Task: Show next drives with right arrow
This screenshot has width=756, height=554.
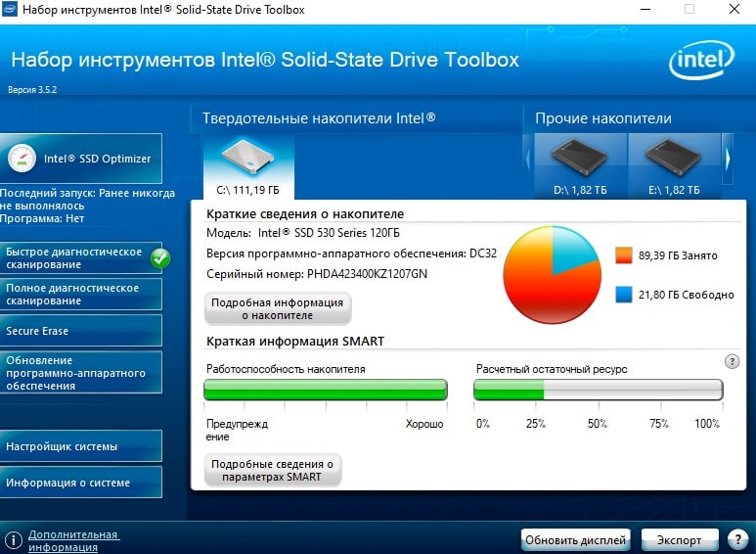Action: coord(728,159)
